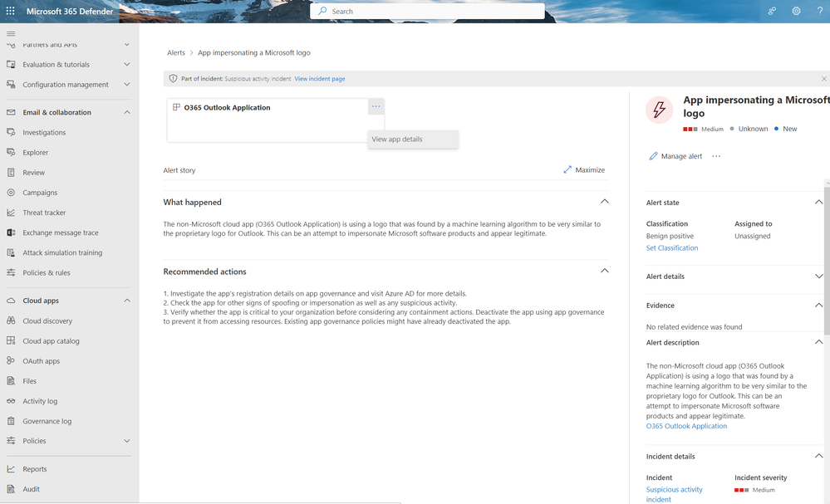Click the Reports chart icon
This screenshot has width=830, height=504.
(x=11, y=469)
